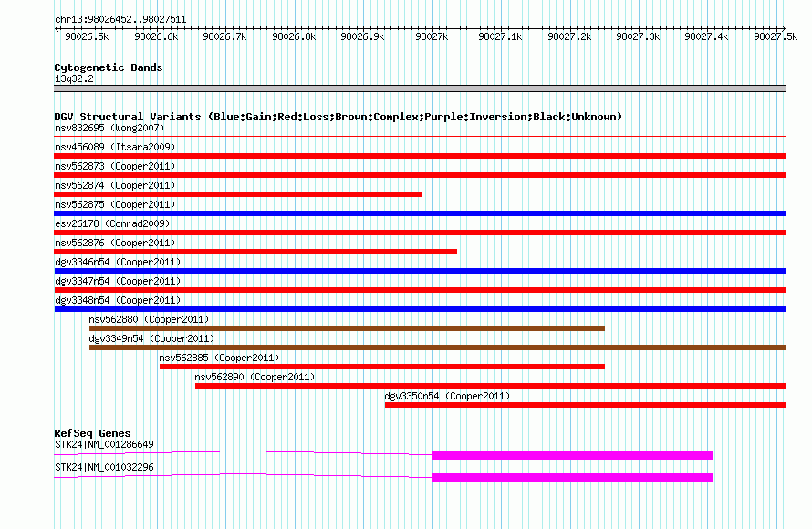Click the nsv562880 (Cooper2011) label
The width and height of the screenshot is (812, 529).
coord(149,319)
